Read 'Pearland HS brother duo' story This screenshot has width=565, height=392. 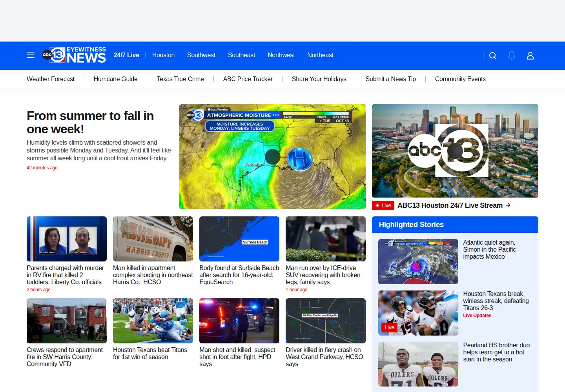tap(496, 352)
